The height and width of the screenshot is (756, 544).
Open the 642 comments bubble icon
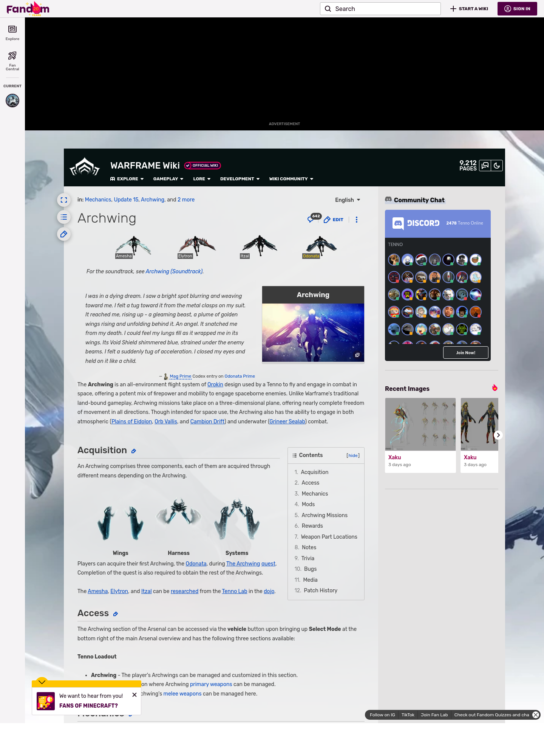pos(311,219)
